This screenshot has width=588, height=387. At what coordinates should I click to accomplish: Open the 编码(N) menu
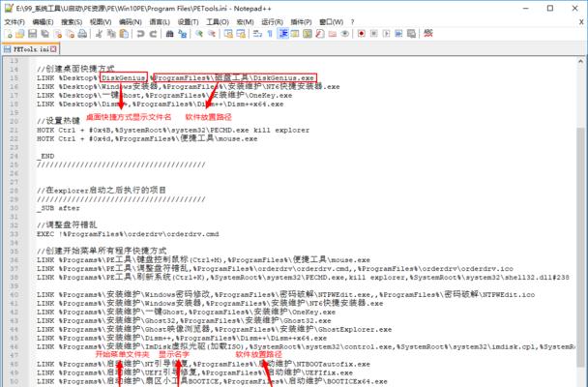tap(131, 22)
